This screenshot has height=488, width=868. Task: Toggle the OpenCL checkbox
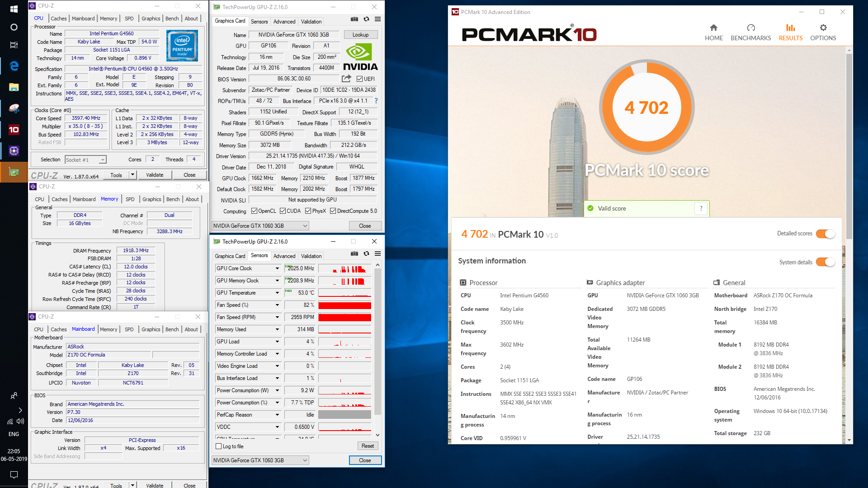(254, 211)
